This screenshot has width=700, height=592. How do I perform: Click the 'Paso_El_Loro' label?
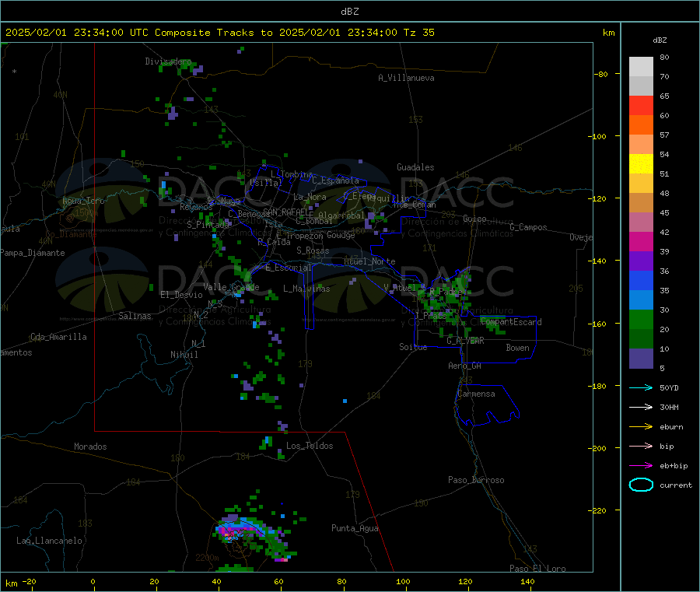(x=537, y=569)
